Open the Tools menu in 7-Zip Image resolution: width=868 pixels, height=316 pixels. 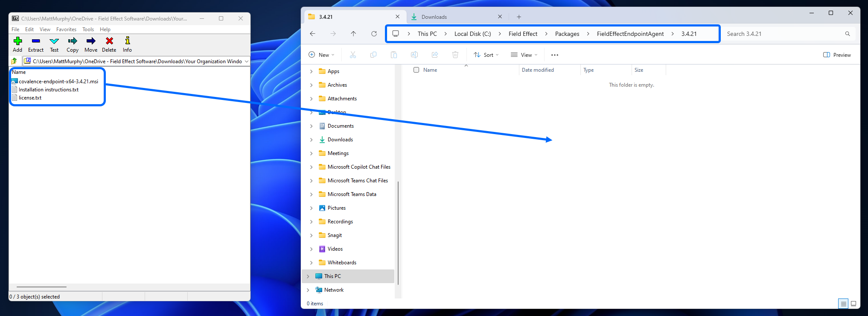point(88,29)
